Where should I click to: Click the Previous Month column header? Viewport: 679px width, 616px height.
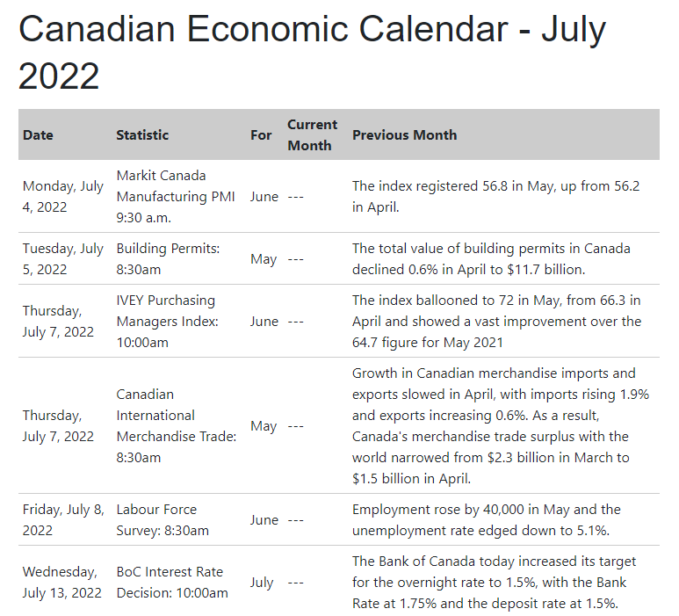(404, 135)
